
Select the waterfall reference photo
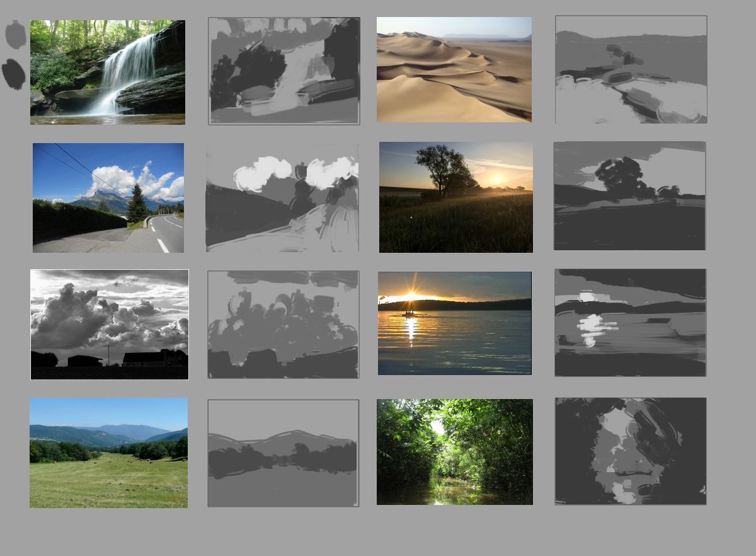click(x=108, y=72)
